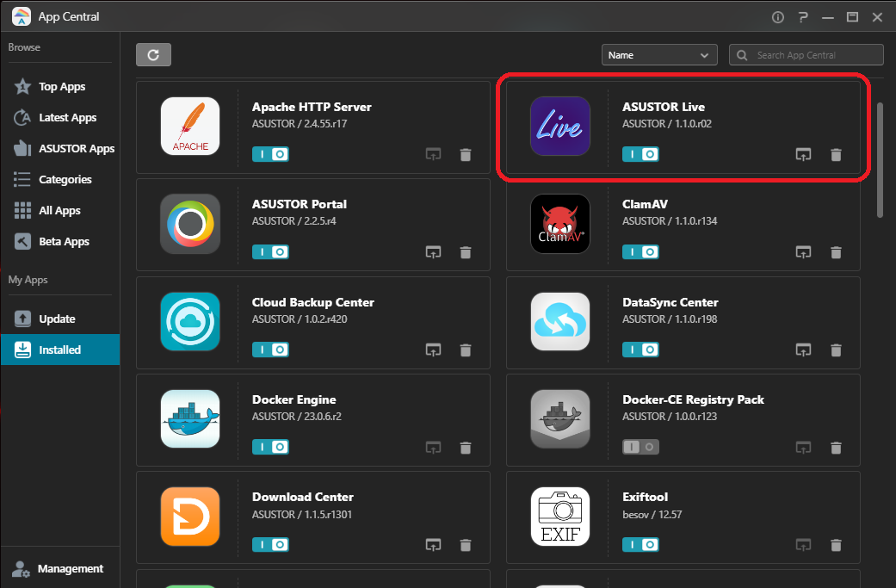Click the trash icon for ASUSTOR Live
This screenshot has width=896, height=588.
836,154
